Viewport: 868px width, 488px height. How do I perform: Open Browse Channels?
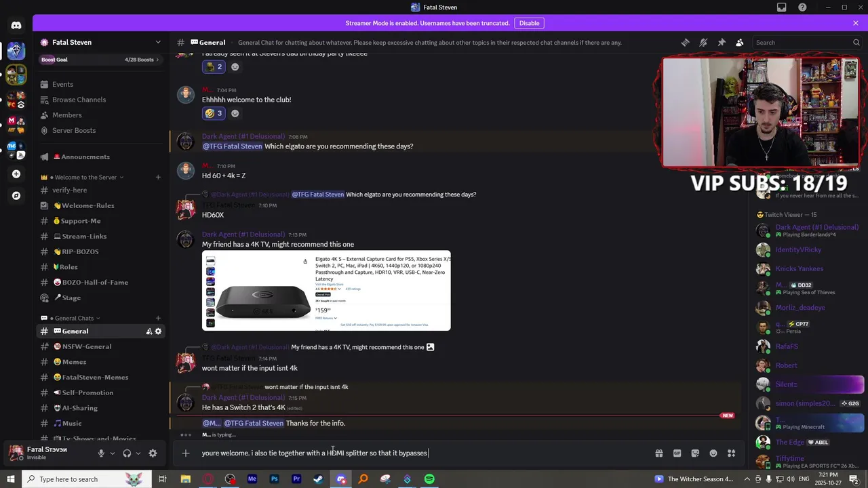click(101, 100)
